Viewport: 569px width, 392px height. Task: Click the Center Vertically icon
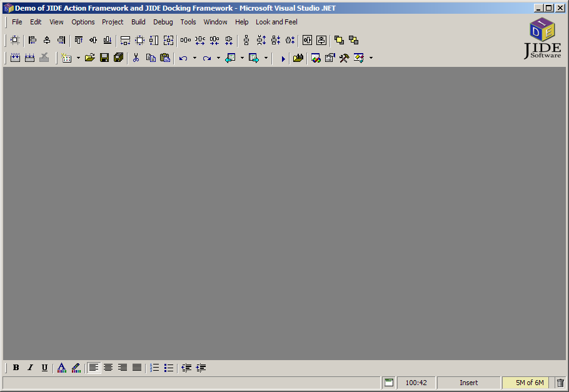(x=321, y=40)
